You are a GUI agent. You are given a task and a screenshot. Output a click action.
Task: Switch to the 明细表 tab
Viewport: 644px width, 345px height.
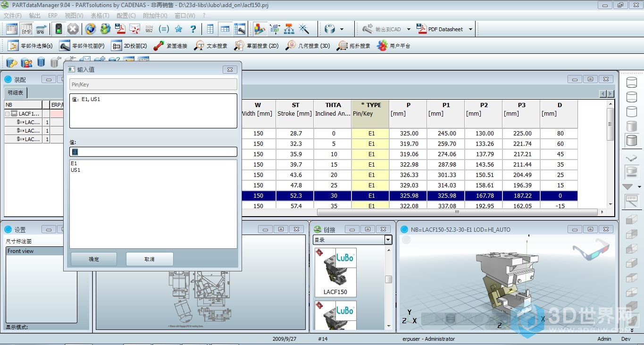(x=15, y=93)
